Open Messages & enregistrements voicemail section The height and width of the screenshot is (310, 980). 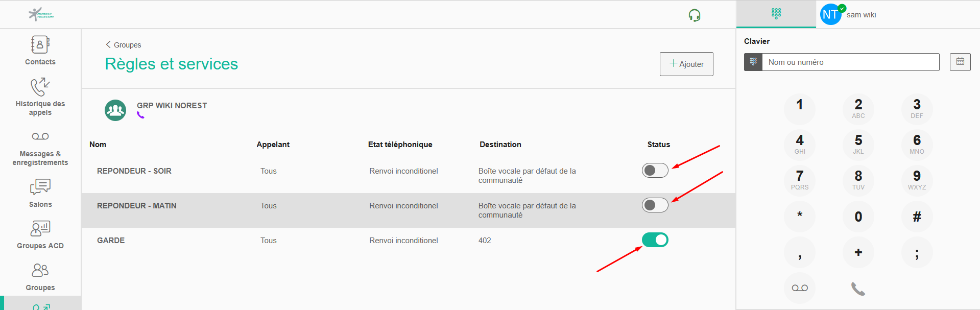[40, 149]
